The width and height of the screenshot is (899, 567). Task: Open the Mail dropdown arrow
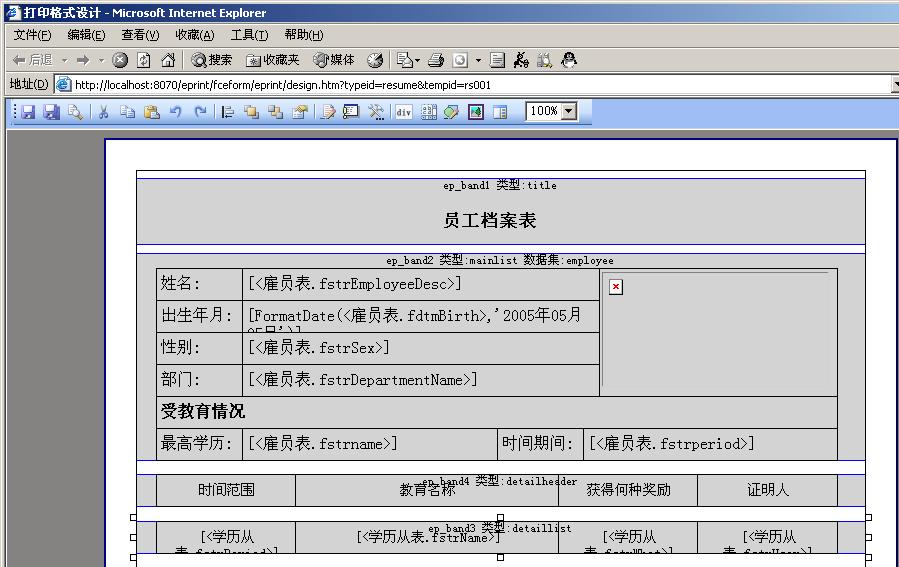(x=417, y=60)
